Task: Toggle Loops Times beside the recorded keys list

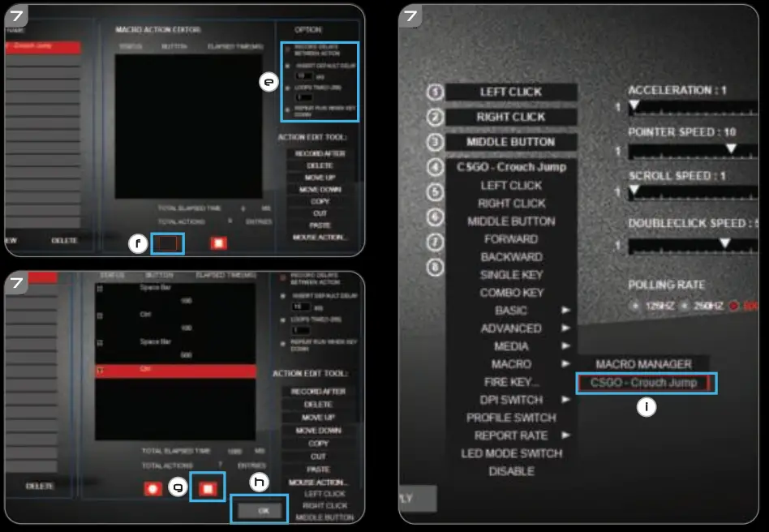Action: click(x=282, y=320)
